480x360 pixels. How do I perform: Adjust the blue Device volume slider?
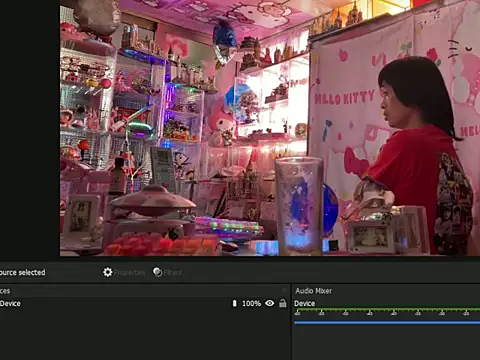tap(387, 322)
